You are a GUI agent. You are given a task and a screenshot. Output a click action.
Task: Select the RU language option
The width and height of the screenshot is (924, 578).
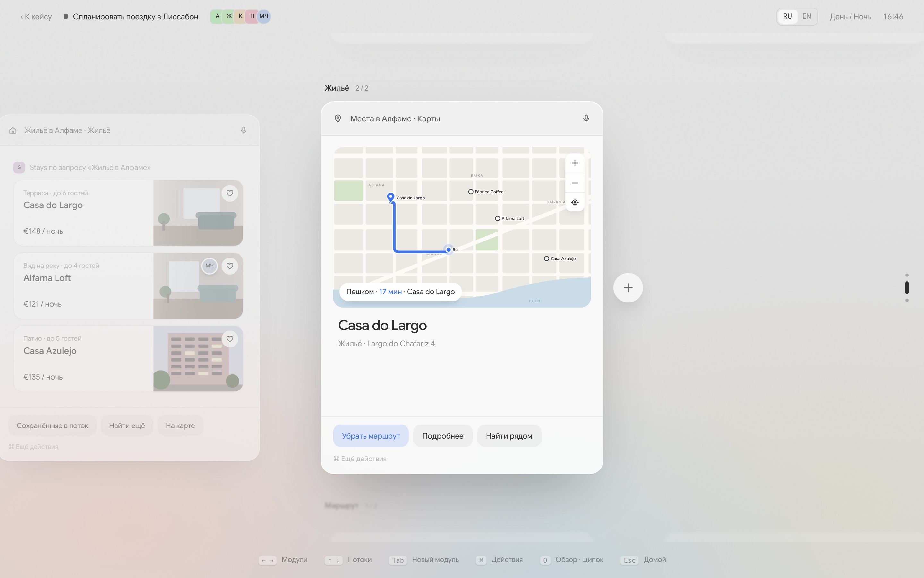(787, 16)
